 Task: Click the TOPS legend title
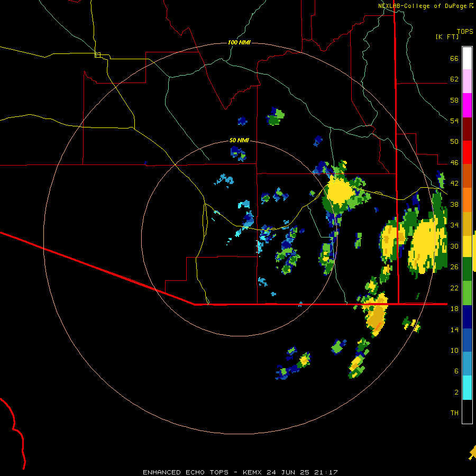click(465, 32)
